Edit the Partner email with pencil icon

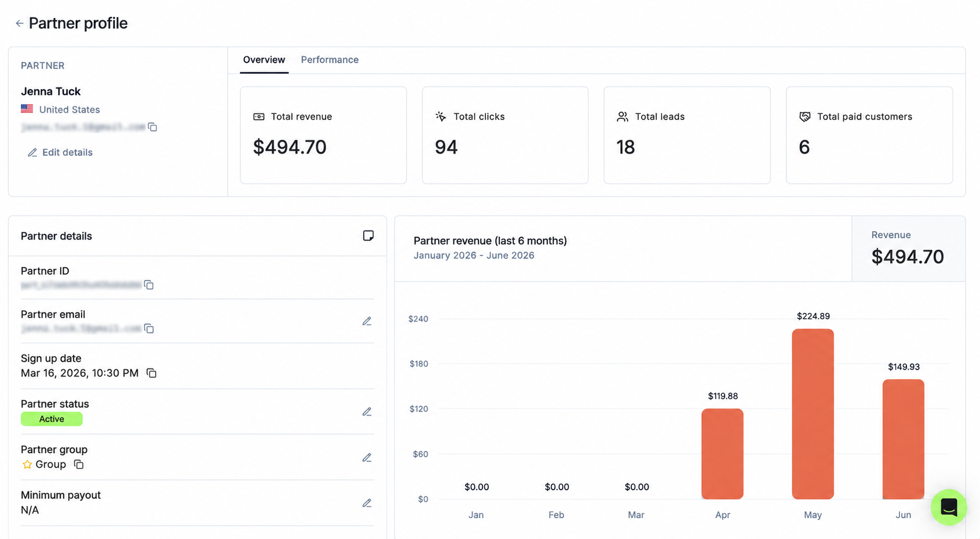coord(367,321)
